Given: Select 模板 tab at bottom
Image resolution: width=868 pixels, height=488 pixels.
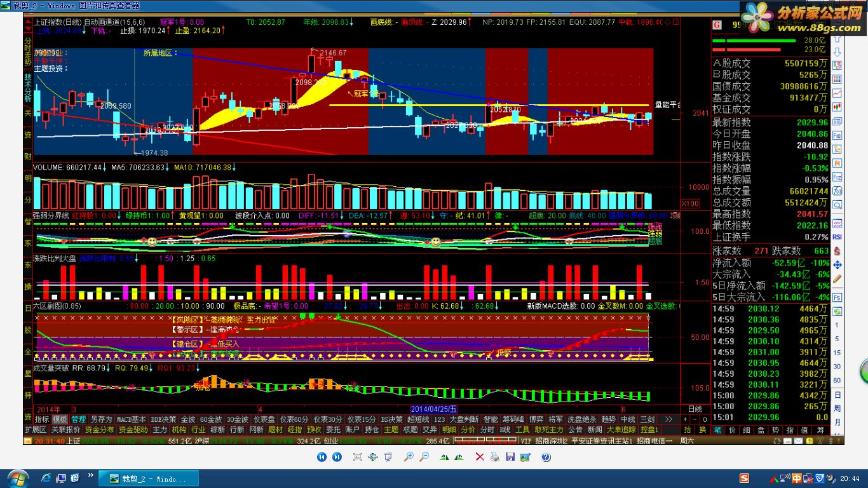Looking at the screenshot, I should [60, 419].
